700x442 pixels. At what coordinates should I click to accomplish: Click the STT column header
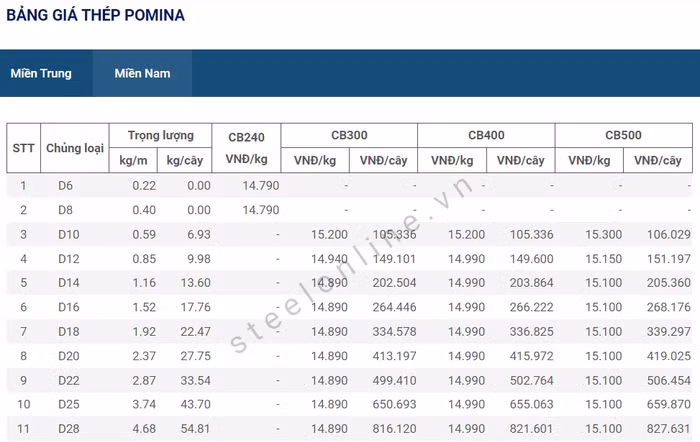pyautogui.click(x=24, y=148)
